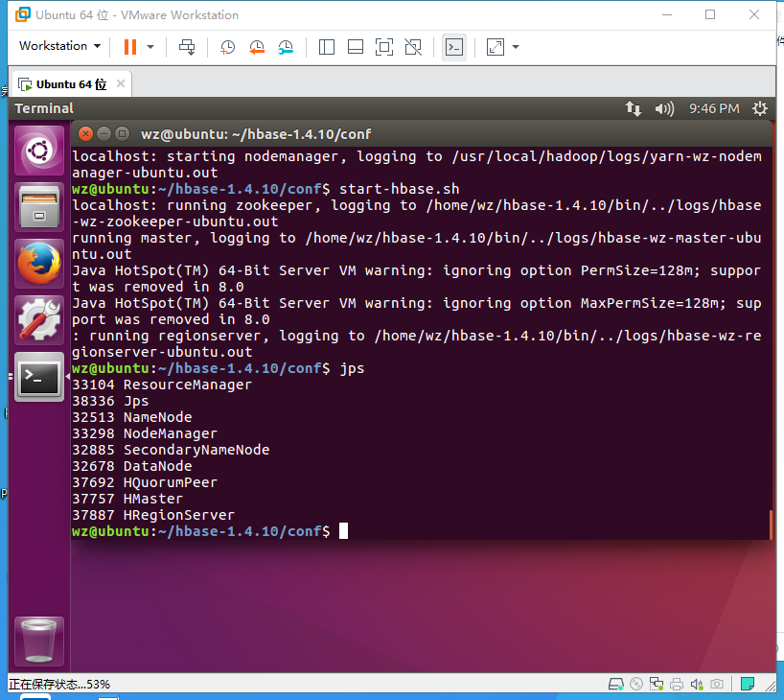
Task: Click the hard disk status icon
Action: coord(616,684)
